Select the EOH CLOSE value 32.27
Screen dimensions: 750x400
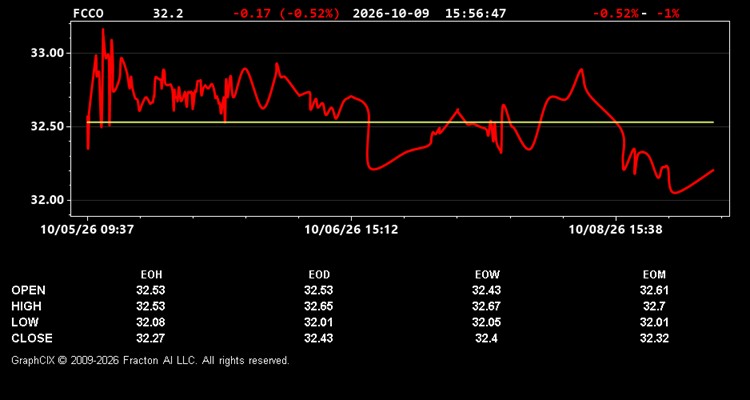151,338
